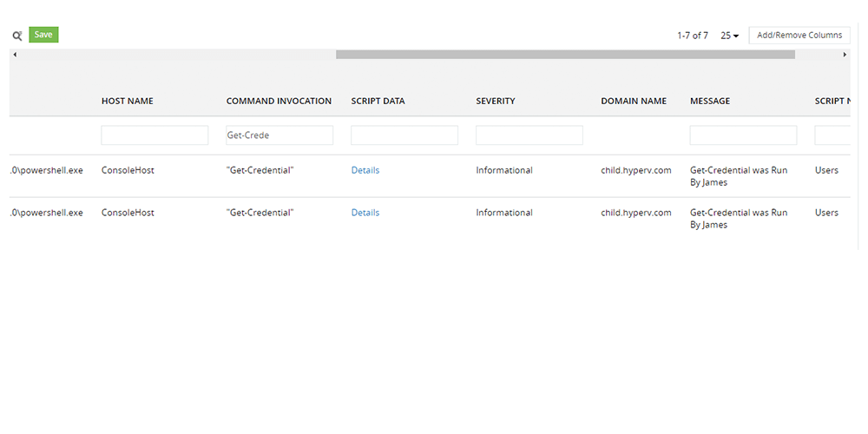This screenshot has width=868, height=434.
Task: Sort by the Command Invocation column header
Action: (279, 101)
